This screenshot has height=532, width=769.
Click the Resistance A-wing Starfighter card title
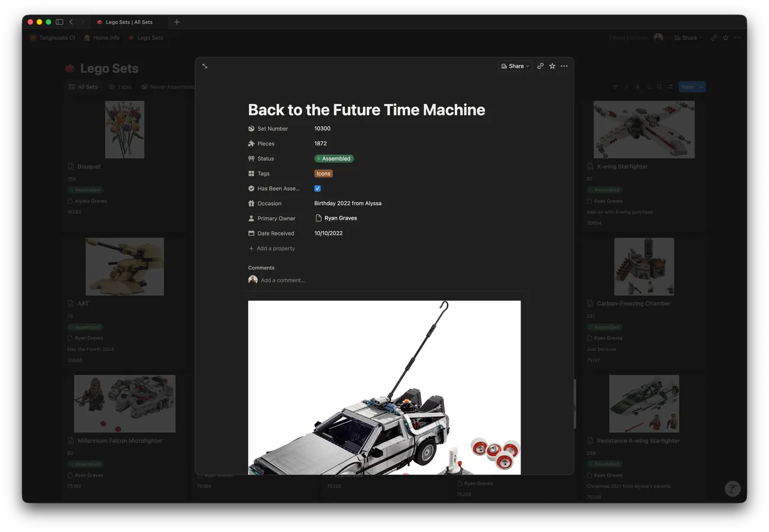tap(638, 441)
